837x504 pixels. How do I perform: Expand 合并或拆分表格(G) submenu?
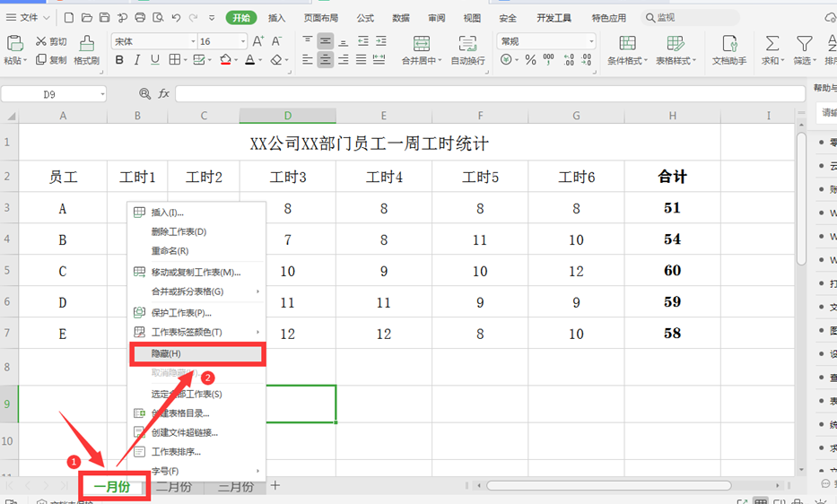197,291
